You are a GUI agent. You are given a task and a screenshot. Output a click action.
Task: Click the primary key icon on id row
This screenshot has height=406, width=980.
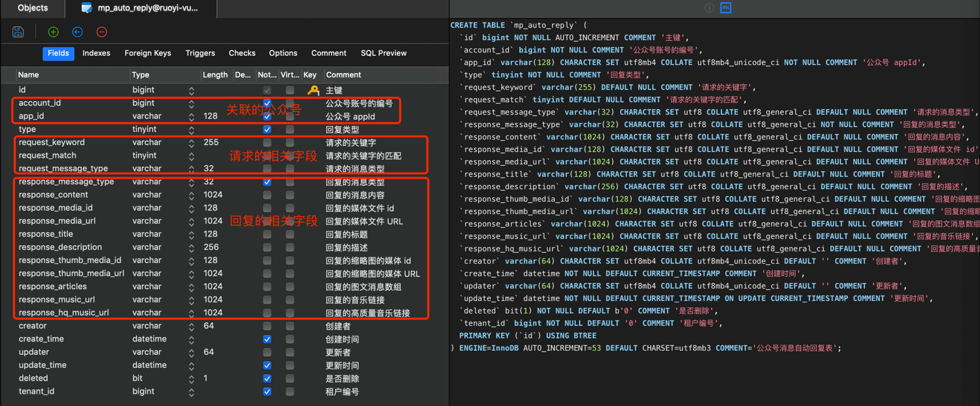313,90
